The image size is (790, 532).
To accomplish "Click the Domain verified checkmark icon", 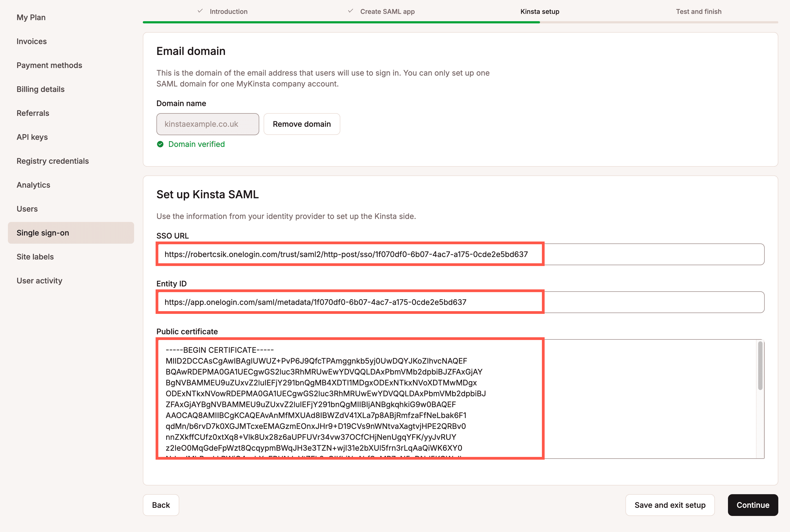I will pyautogui.click(x=161, y=144).
